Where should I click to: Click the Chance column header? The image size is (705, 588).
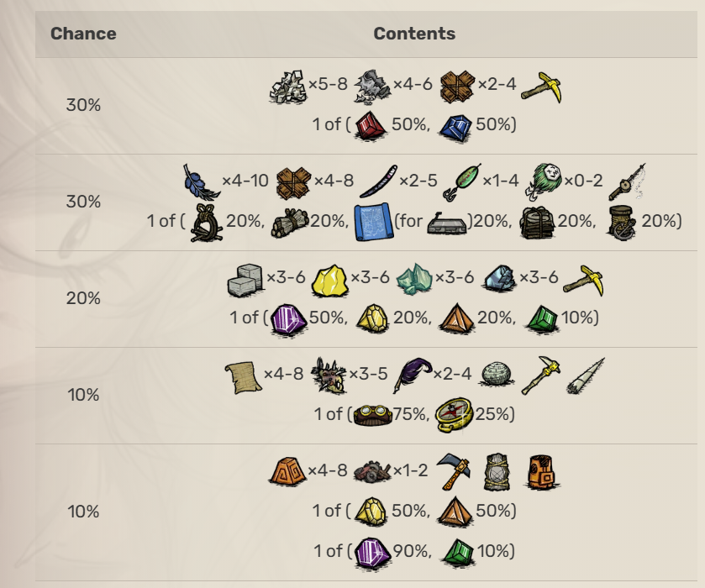83,34
